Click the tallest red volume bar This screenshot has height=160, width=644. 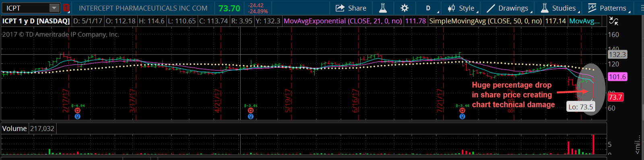pyautogui.click(x=593, y=144)
